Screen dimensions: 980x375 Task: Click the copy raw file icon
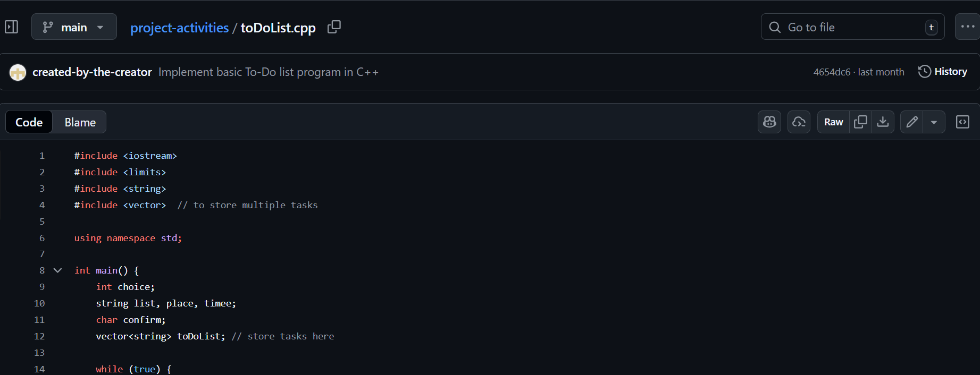(860, 122)
